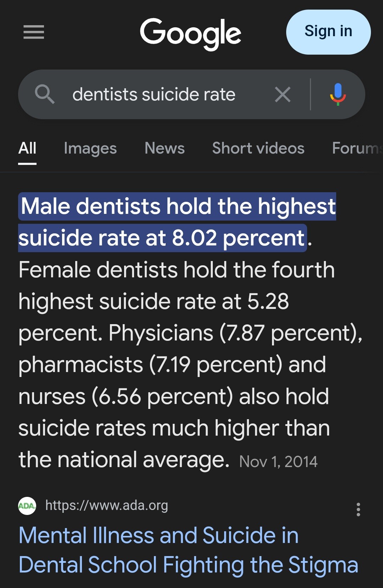
Task: Open the Forums tab
Action: 357,148
